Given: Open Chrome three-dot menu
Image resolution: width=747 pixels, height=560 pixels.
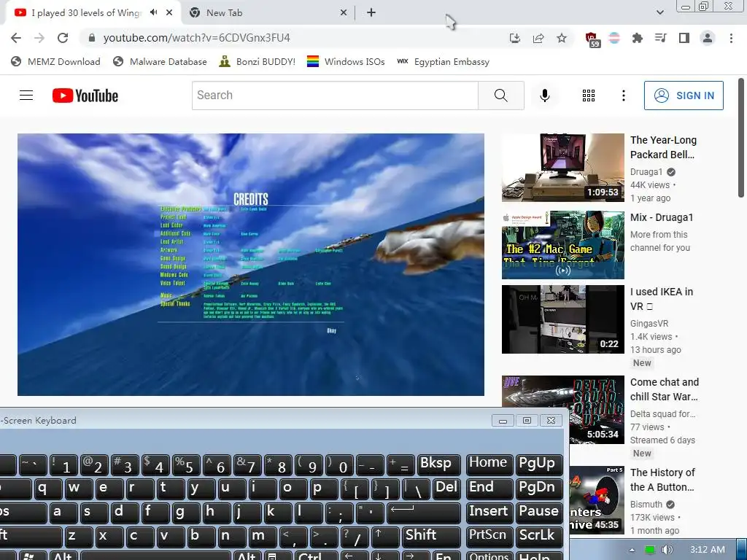Looking at the screenshot, I should coord(731,38).
